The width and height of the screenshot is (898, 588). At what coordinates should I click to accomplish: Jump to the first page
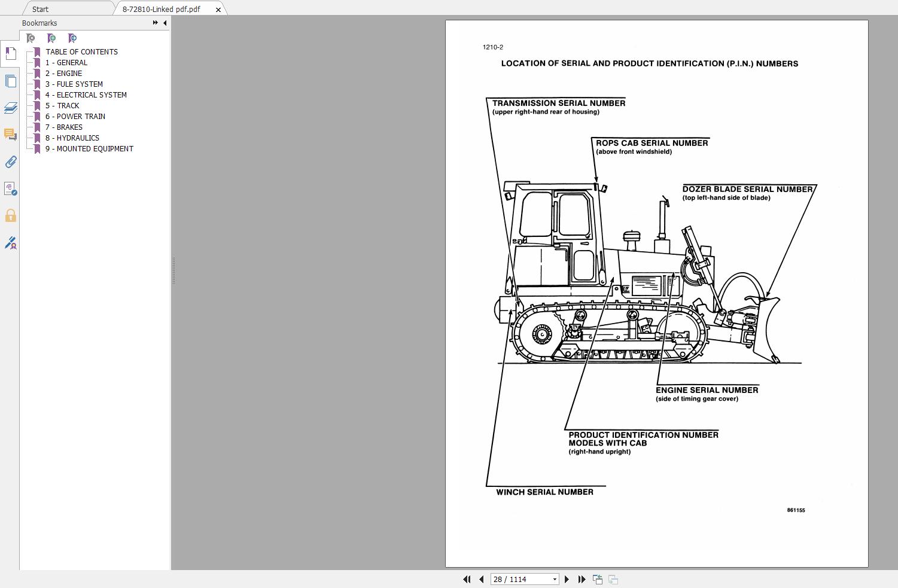(467, 579)
